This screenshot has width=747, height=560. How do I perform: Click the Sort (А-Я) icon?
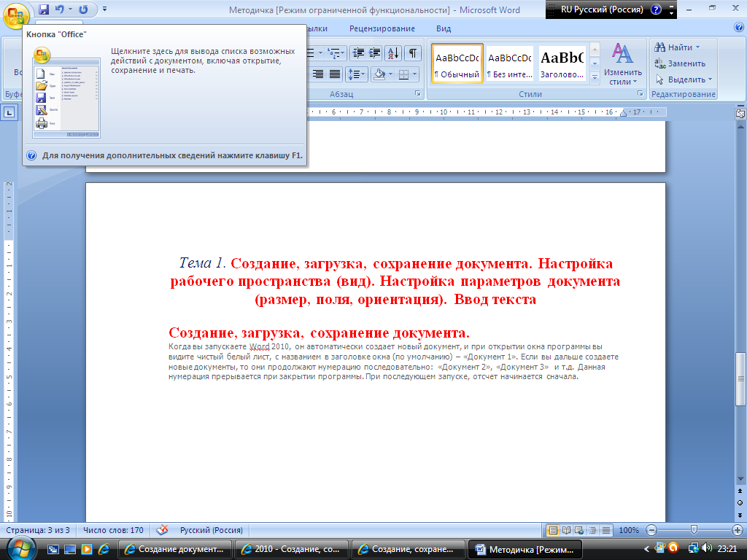click(x=393, y=52)
